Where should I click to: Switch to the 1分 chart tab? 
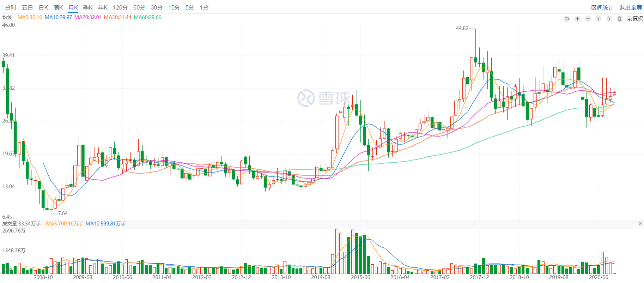click(x=204, y=7)
